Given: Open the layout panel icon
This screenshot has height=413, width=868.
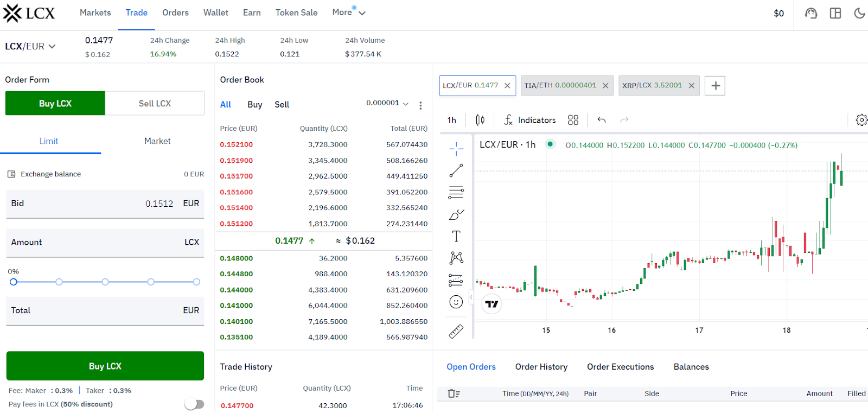Looking at the screenshot, I should coord(835,13).
